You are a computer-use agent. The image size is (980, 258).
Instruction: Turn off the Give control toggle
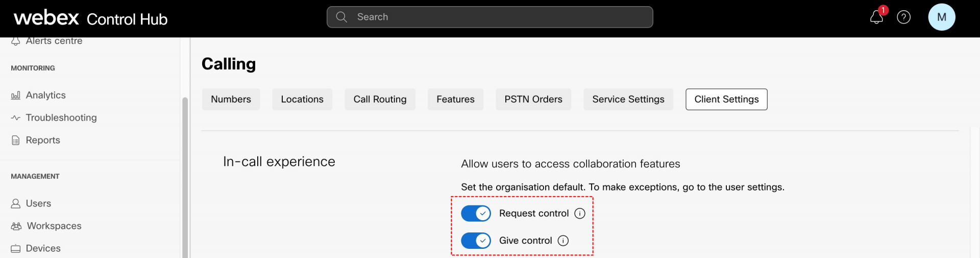click(x=476, y=241)
